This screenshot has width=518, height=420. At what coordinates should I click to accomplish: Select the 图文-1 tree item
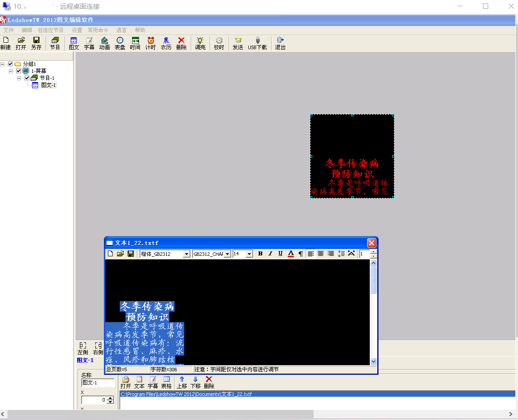[48, 85]
